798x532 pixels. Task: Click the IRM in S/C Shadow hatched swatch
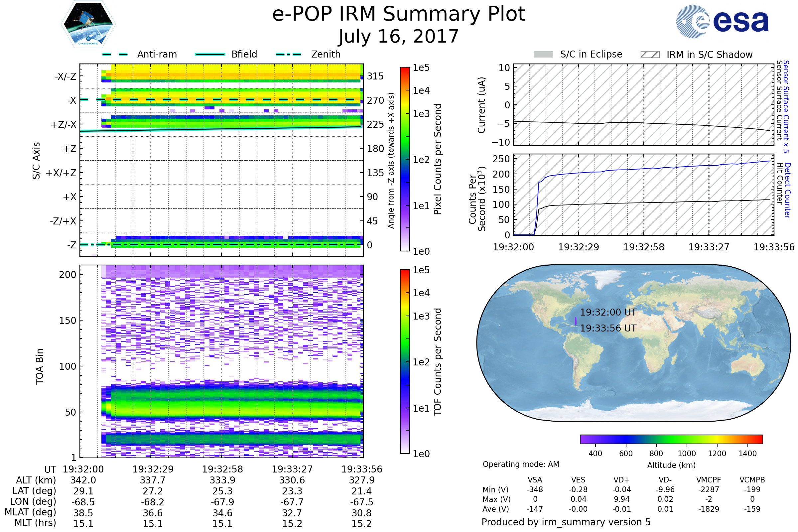(650, 55)
